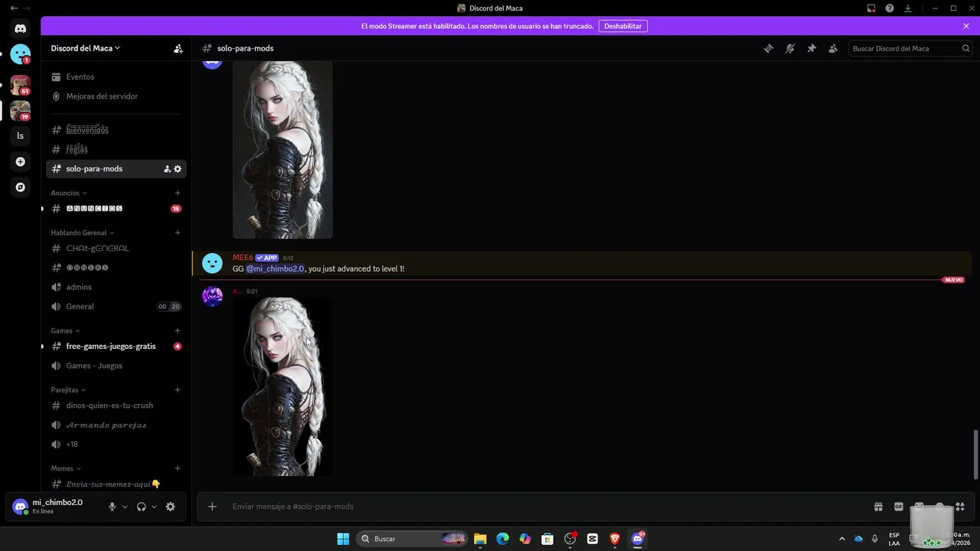Open the MEE6 bot avatar
This screenshot has width=980, height=551.
212,263
